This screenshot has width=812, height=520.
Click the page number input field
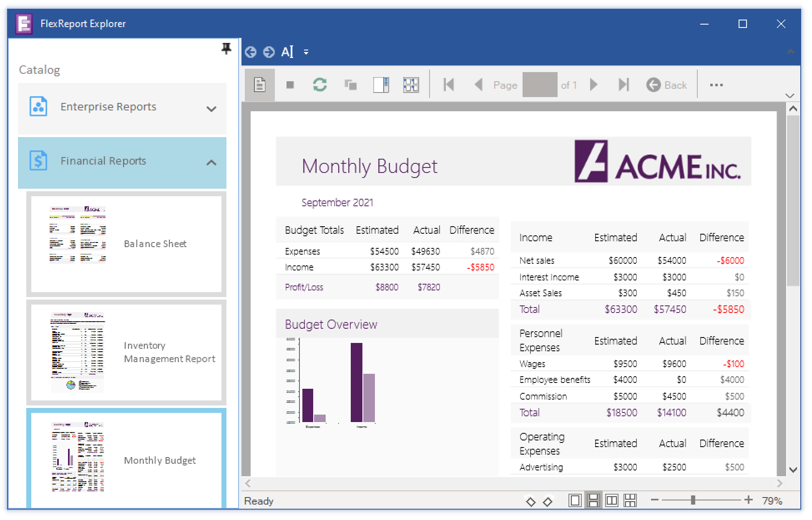[x=540, y=85]
